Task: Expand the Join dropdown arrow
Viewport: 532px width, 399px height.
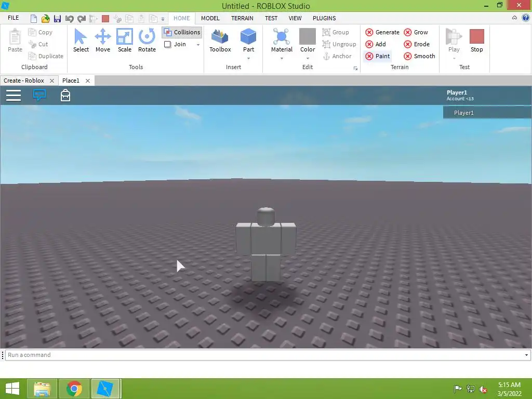Action: coord(198,45)
